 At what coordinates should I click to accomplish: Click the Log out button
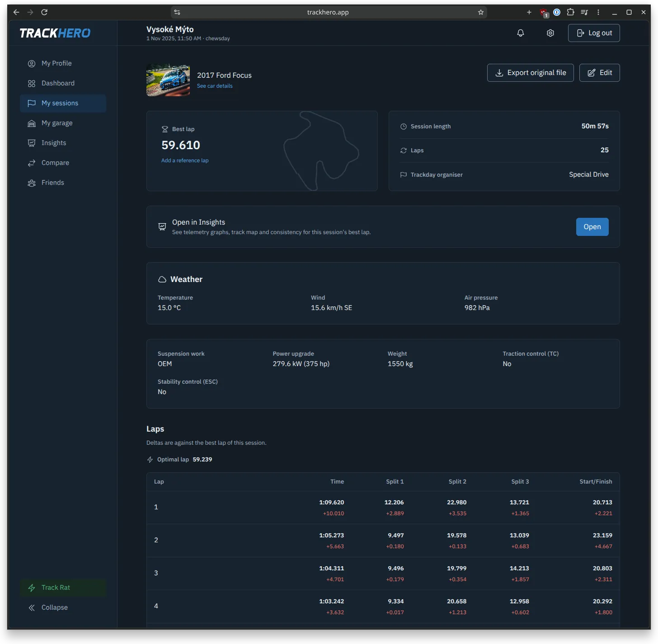(x=594, y=33)
